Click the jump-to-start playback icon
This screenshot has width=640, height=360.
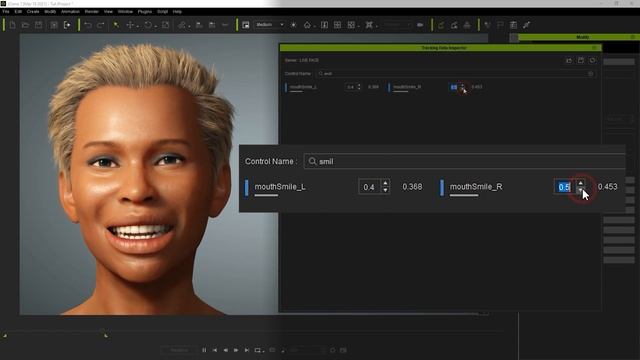(x=215, y=350)
